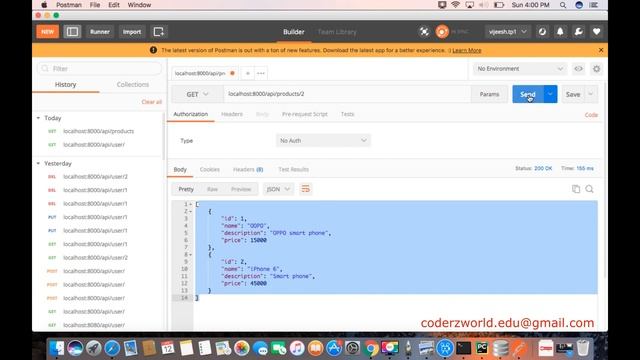Add a new request tab with plus
Screen dimensions: 640x360
tap(247, 73)
